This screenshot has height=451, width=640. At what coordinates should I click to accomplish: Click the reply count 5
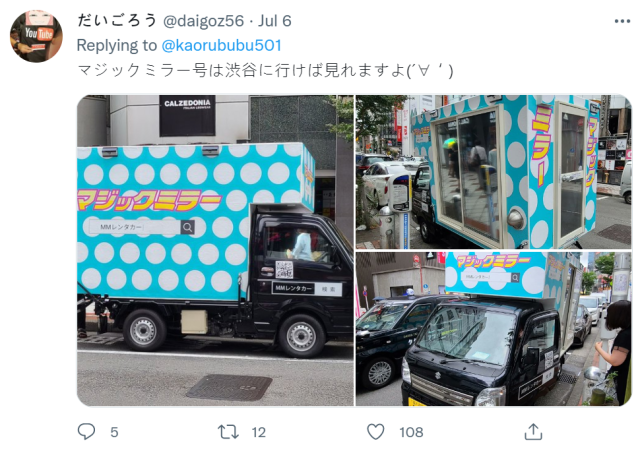pyautogui.click(x=114, y=432)
